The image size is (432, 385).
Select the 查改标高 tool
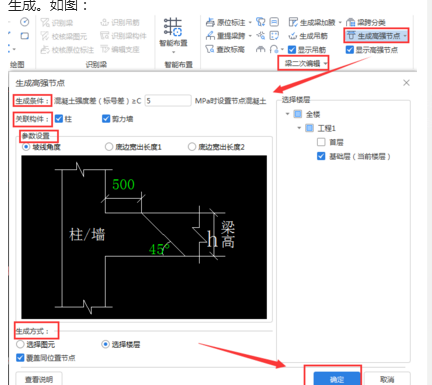225,49
